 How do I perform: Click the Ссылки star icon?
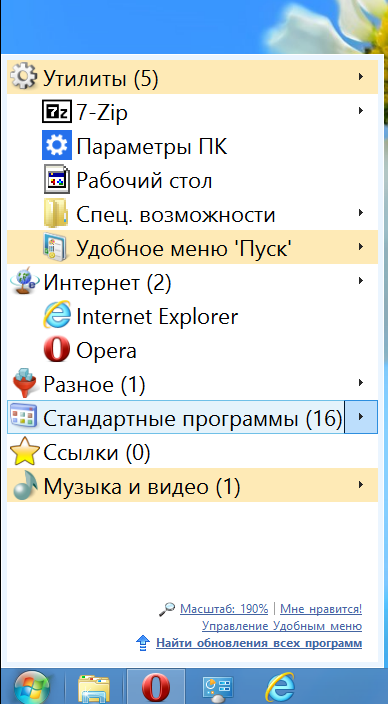click(25, 453)
